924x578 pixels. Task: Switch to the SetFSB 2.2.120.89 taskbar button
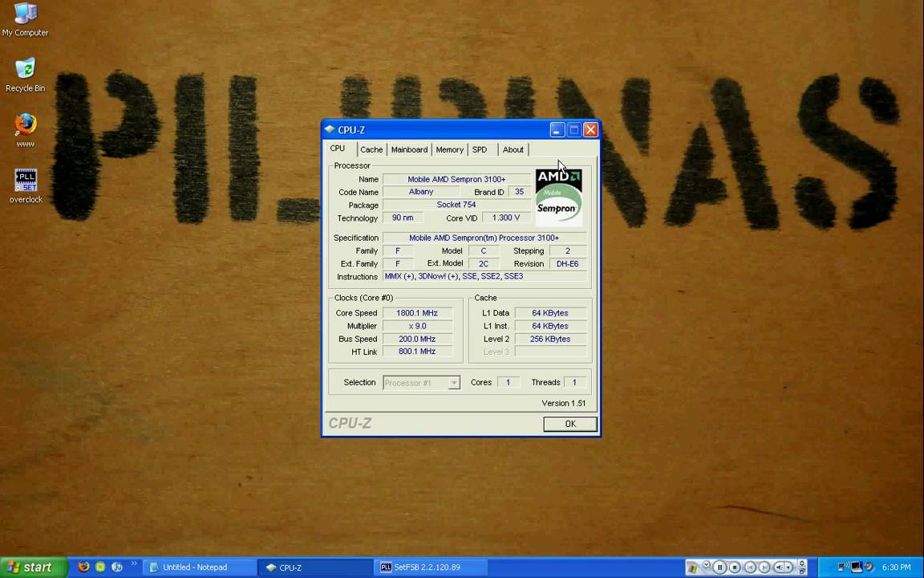tap(432, 568)
